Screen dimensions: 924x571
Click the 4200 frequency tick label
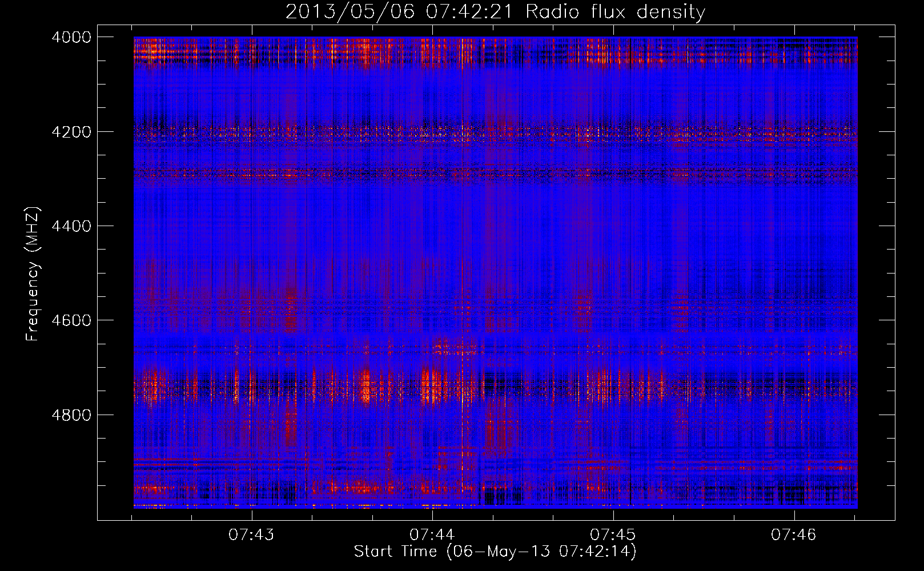point(71,132)
